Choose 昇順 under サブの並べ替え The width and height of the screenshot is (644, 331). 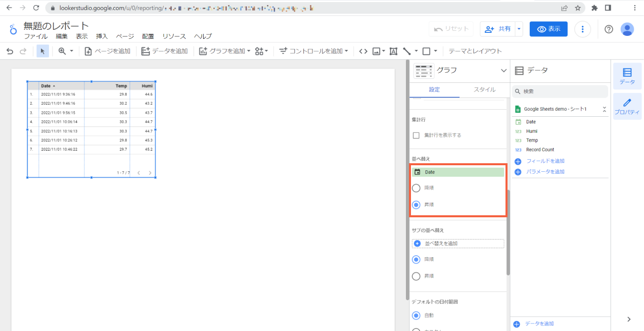[x=416, y=276]
